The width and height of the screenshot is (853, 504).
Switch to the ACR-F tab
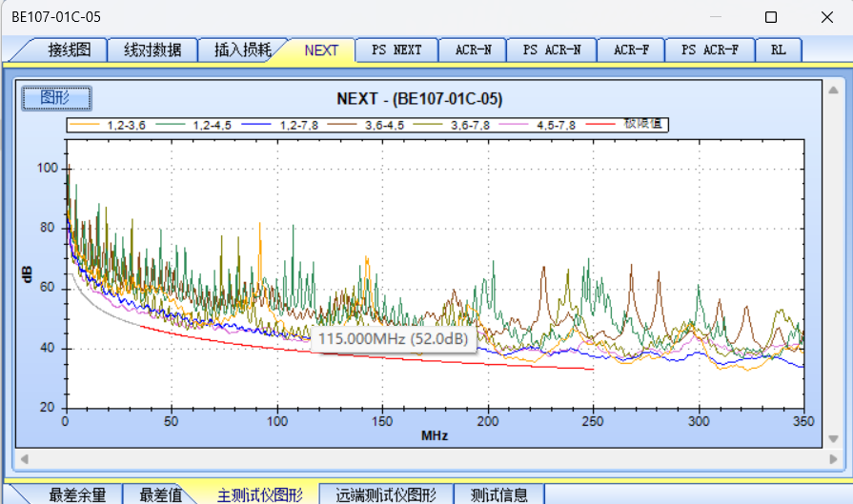pyautogui.click(x=631, y=50)
